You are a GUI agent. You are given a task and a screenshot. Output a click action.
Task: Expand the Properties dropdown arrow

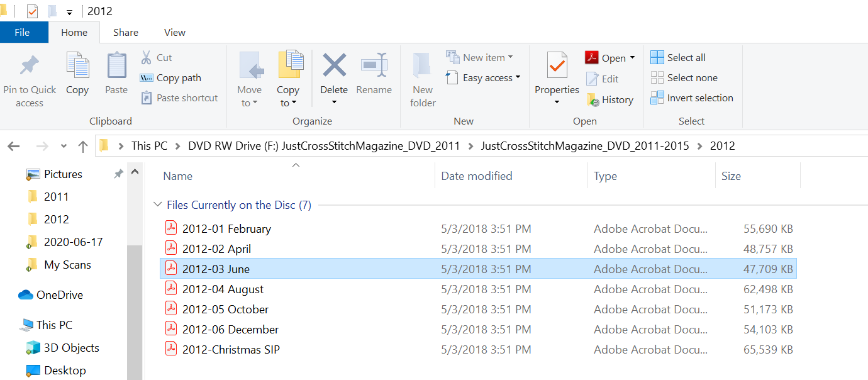click(x=557, y=103)
